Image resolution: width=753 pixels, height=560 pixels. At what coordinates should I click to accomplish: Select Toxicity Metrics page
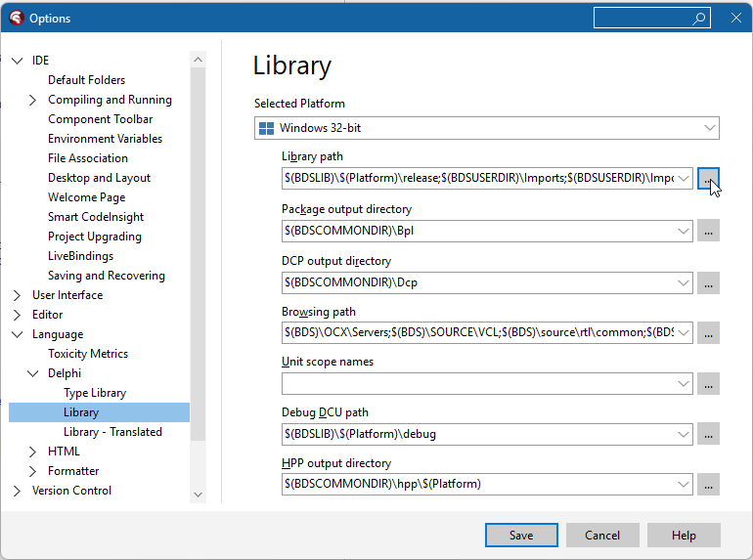88,354
